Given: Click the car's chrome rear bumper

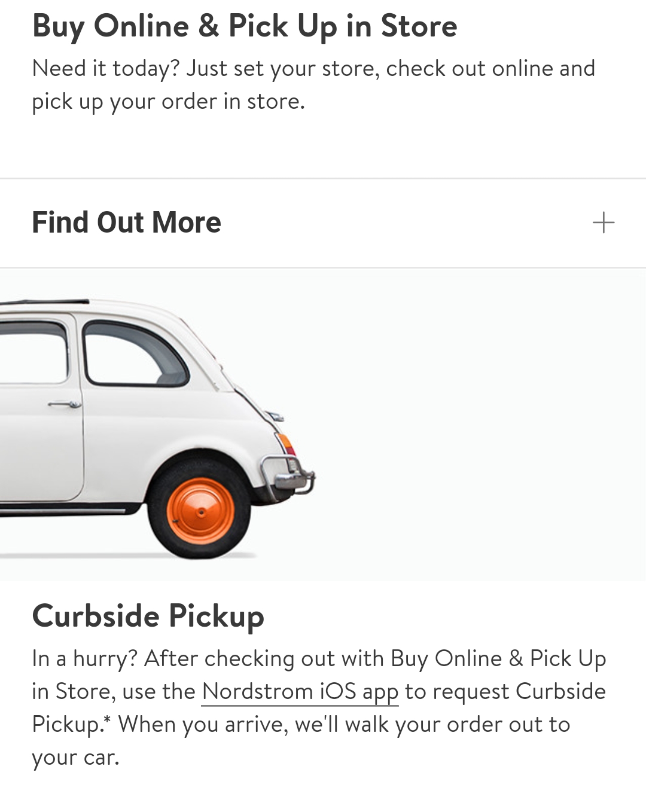Looking at the screenshot, I should point(288,475).
